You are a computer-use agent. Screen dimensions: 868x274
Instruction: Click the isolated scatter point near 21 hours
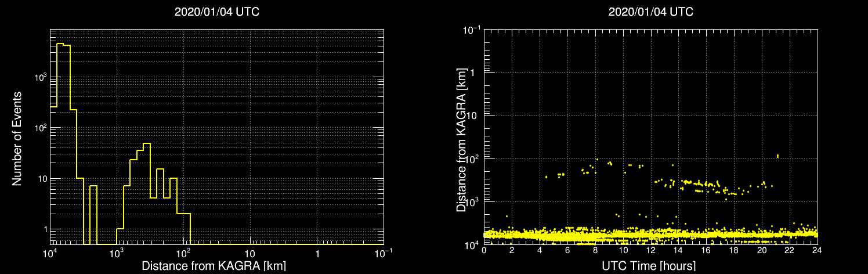coord(777,156)
